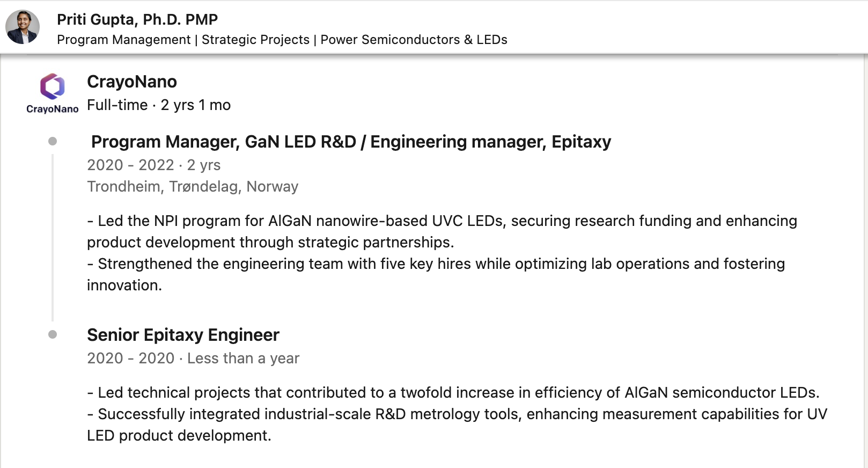Image resolution: width=868 pixels, height=468 pixels.
Task: Click the profile photo in the header
Action: 23,27
